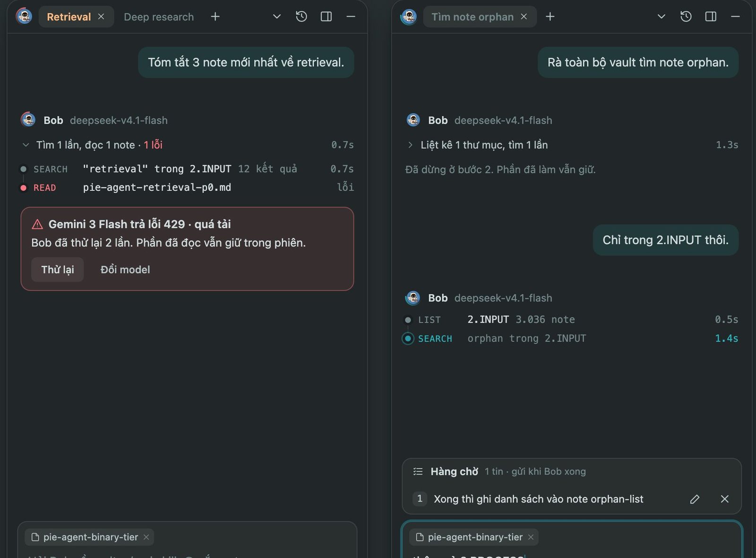Click warning icon in Gemini error card
756x558 pixels.
(37, 224)
